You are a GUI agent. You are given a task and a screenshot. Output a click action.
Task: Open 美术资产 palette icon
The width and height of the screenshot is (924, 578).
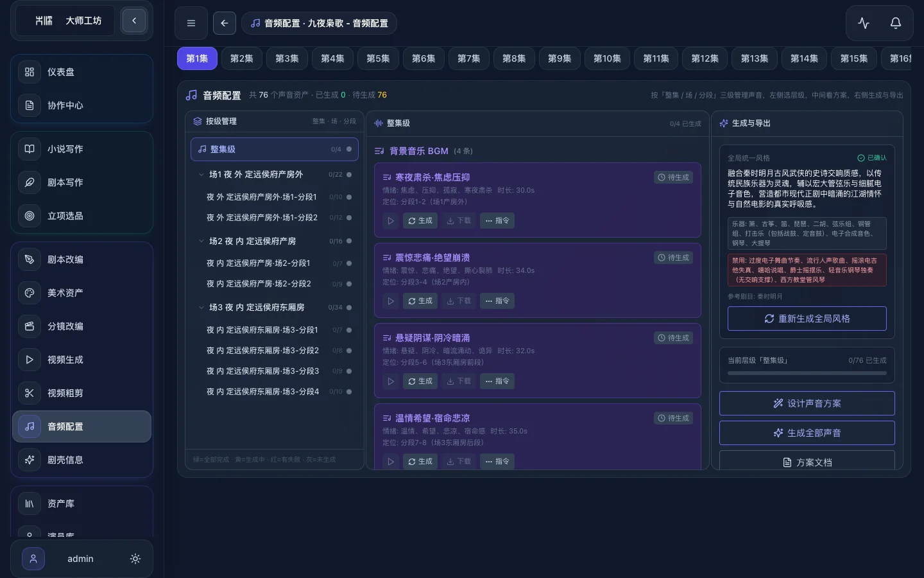(30, 293)
